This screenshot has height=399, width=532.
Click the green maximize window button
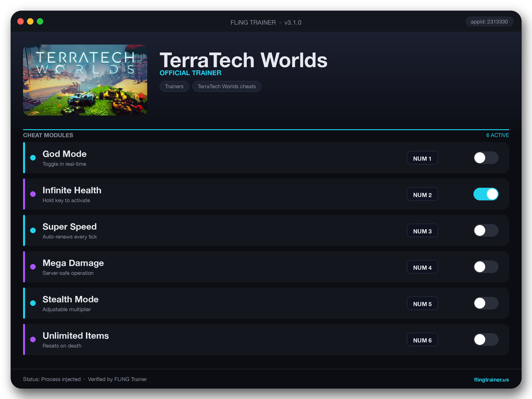pyautogui.click(x=40, y=22)
